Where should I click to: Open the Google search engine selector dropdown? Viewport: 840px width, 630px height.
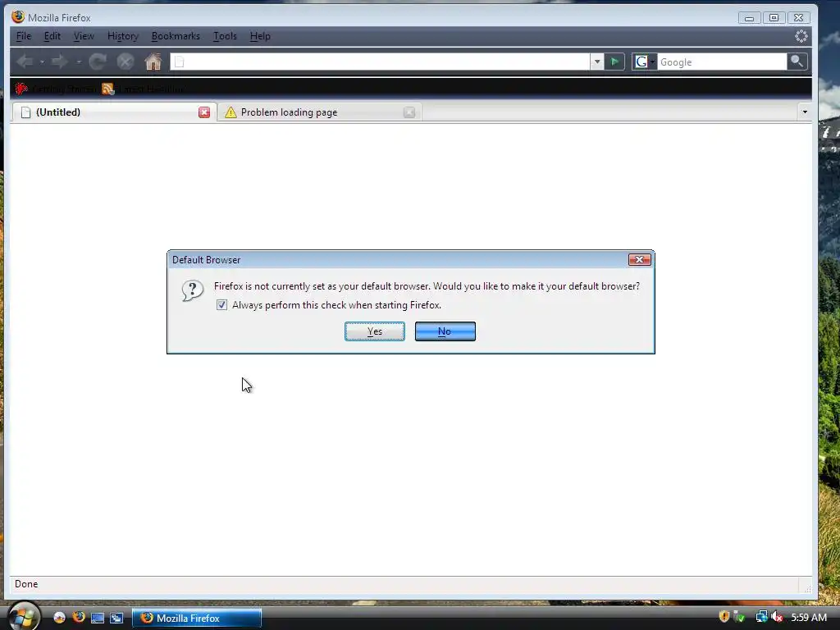tap(645, 62)
